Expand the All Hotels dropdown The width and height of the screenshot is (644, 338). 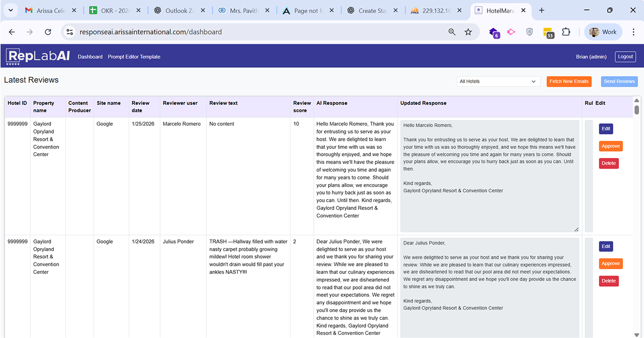[498, 82]
